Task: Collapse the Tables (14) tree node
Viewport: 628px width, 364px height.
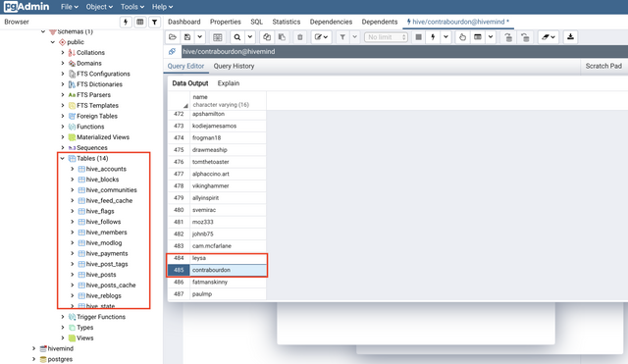Action: [63, 159]
